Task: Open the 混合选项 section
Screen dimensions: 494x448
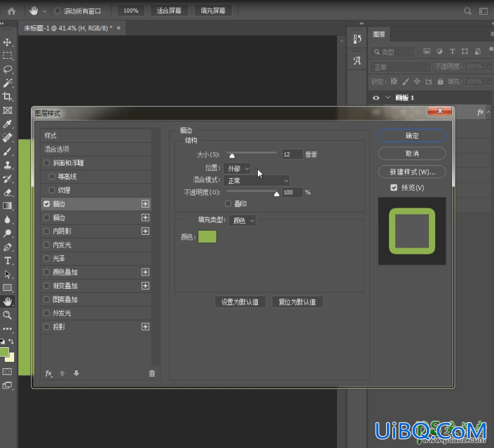Action: [96, 149]
